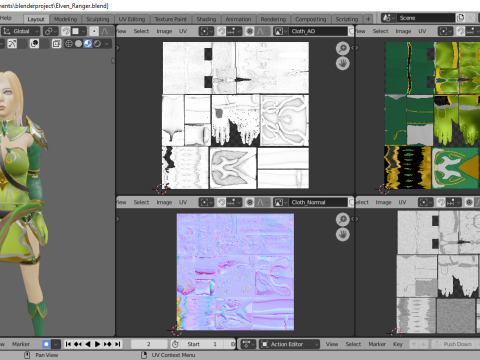Viewport: 480px width, 360px height.
Task: Open Select menu in top-right image editor
Action: click(380, 31)
